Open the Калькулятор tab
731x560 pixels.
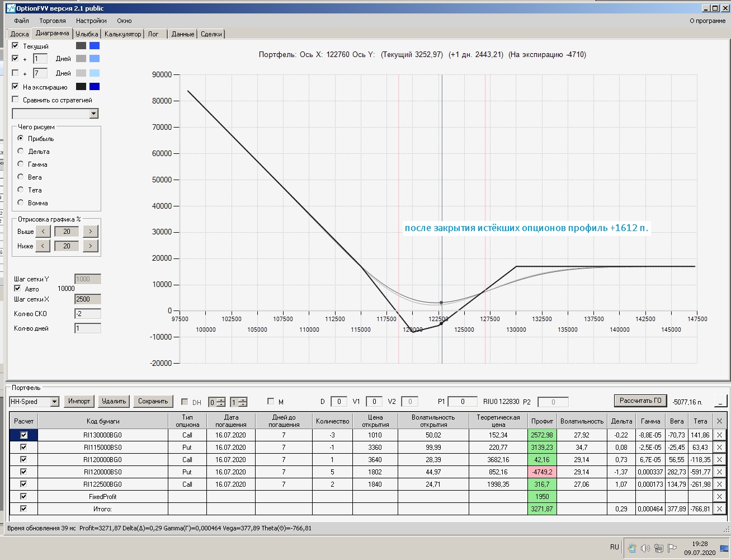pyautogui.click(x=123, y=34)
